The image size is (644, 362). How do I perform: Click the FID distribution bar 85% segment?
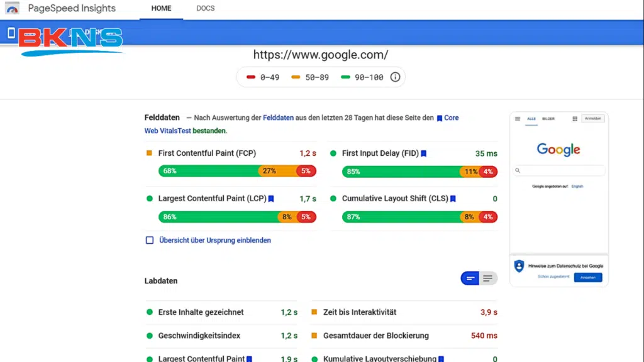point(401,172)
